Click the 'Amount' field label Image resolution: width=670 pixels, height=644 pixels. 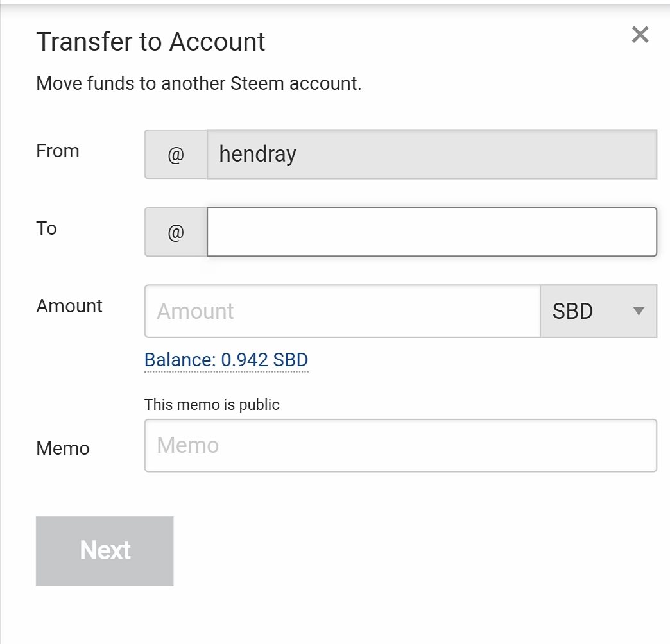point(69,306)
